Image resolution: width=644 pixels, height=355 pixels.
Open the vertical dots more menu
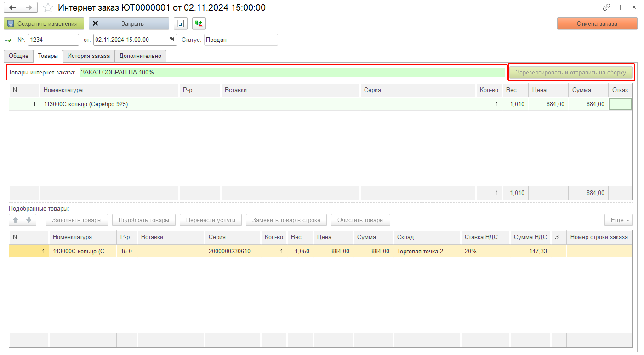click(x=620, y=8)
